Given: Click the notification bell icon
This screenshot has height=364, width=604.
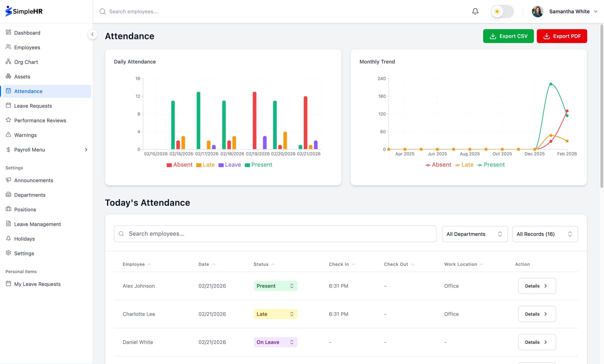Looking at the screenshot, I should tap(475, 11).
